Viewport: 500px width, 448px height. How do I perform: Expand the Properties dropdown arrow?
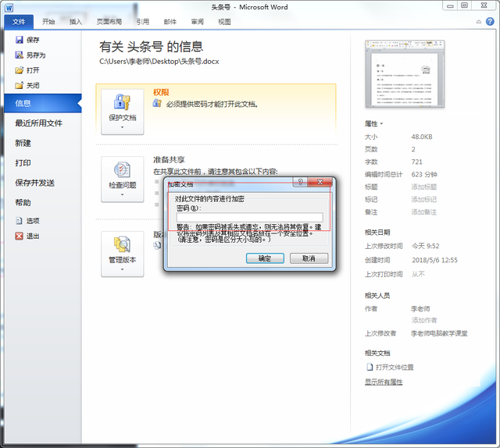pyautogui.click(x=382, y=123)
